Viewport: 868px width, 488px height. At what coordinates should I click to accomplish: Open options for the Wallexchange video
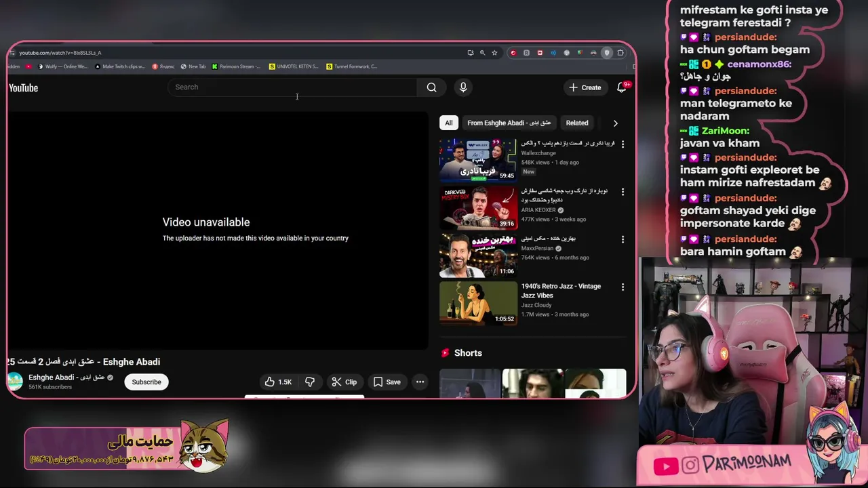623,144
